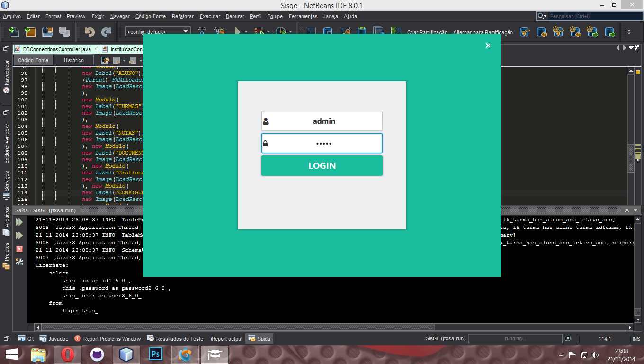The height and width of the screenshot is (364, 644).
Task: Open the Resultados do Teste tab
Action: point(175,338)
